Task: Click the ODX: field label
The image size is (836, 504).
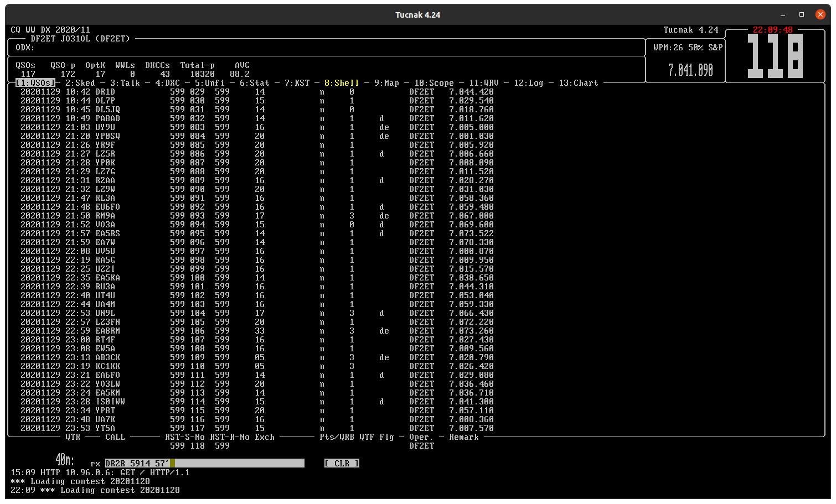Action: click(x=25, y=48)
